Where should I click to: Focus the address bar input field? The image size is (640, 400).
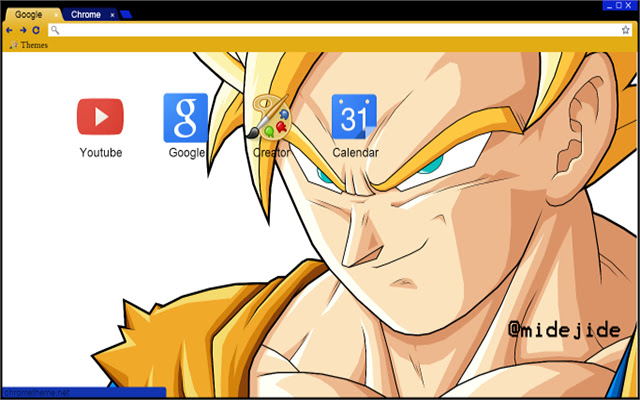(340, 30)
